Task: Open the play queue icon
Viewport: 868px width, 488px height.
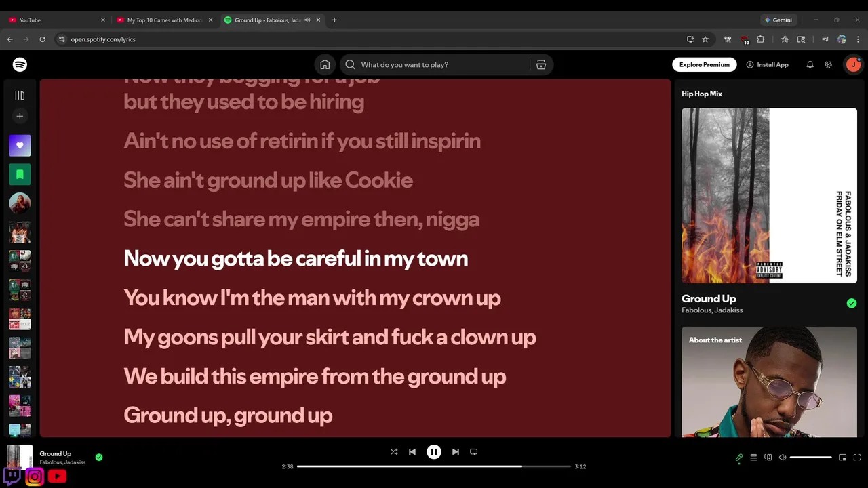Action: [x=753, y=457]
